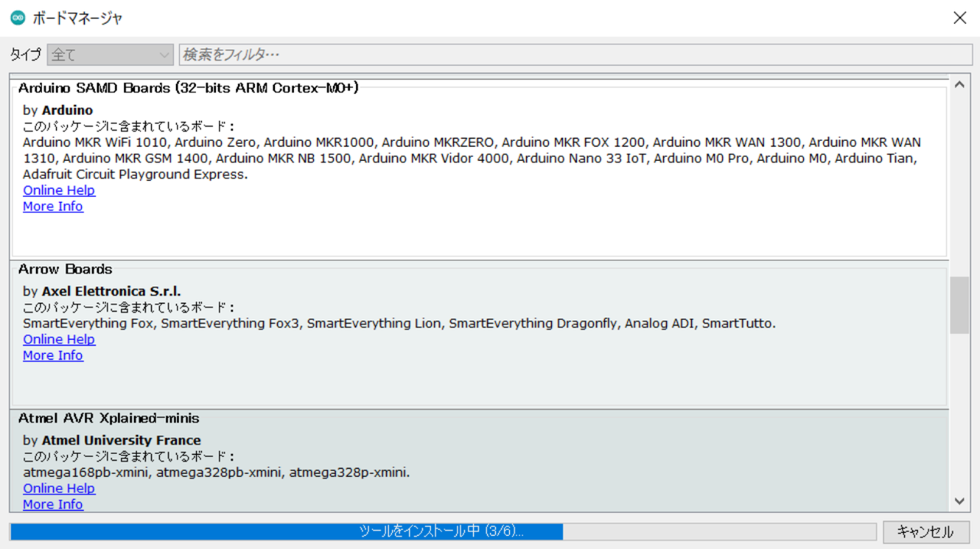This screenshot has width=980, height=549.
Task: Open More Info for Arduino SAMD Boards
Action: (x=53, y=207)
